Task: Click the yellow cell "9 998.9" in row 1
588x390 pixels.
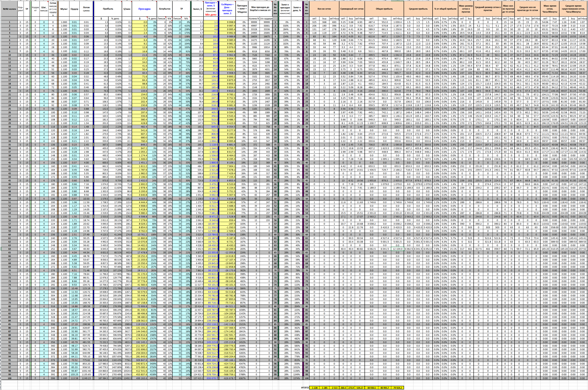Action: 227,22
